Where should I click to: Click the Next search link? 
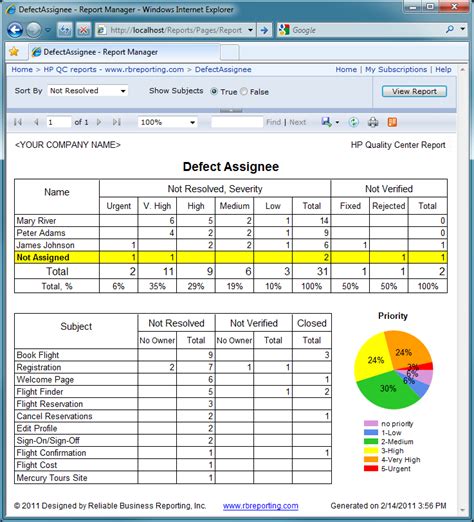[x=297, y=122]
